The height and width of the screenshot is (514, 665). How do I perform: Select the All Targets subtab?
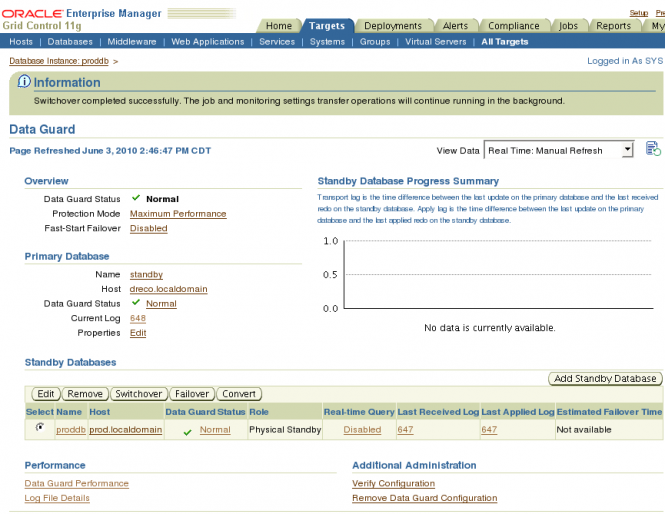504,42
